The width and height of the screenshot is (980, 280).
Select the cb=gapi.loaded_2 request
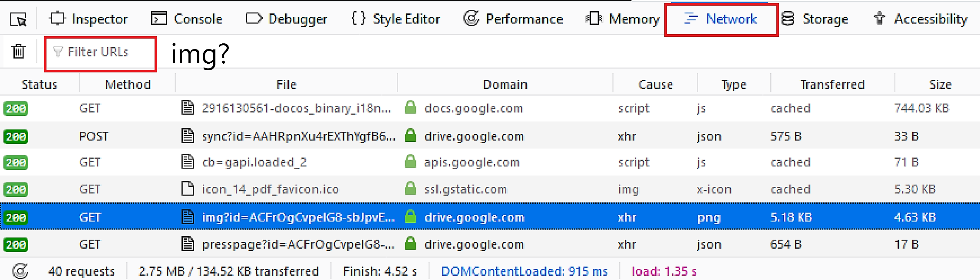coord(490,162)
